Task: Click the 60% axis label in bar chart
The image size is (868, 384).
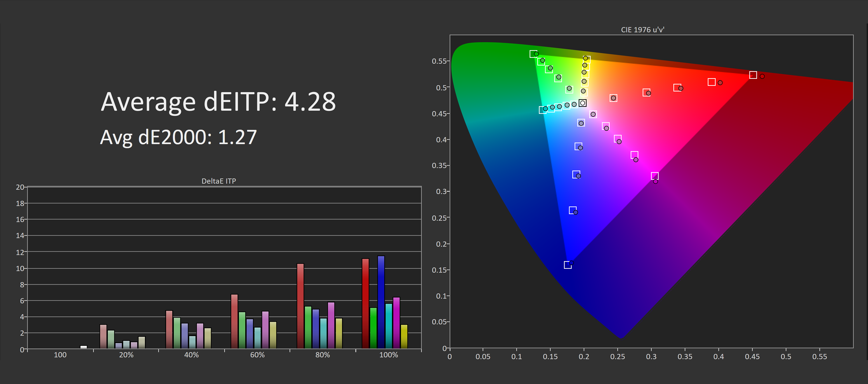Action: click(257, 355)
